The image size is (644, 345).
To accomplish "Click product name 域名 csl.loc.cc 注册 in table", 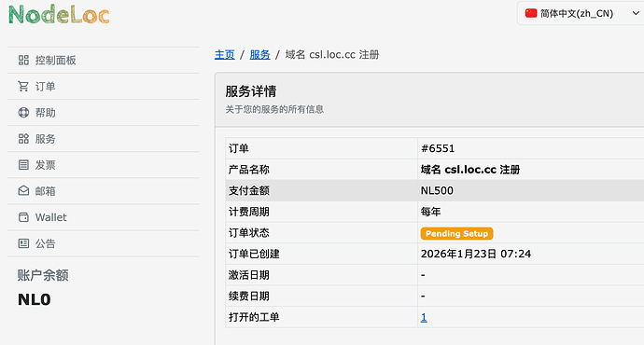I will pyautogui.click(x=470, y=170).
